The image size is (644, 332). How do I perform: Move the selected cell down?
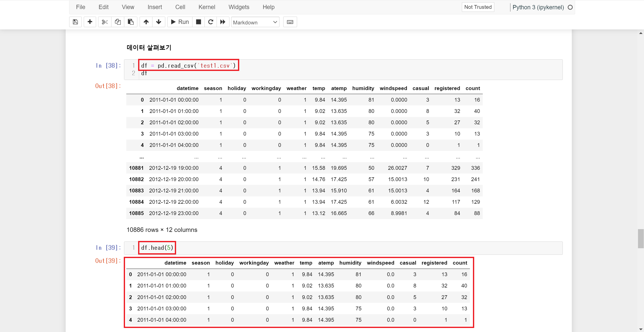[159, 22]
